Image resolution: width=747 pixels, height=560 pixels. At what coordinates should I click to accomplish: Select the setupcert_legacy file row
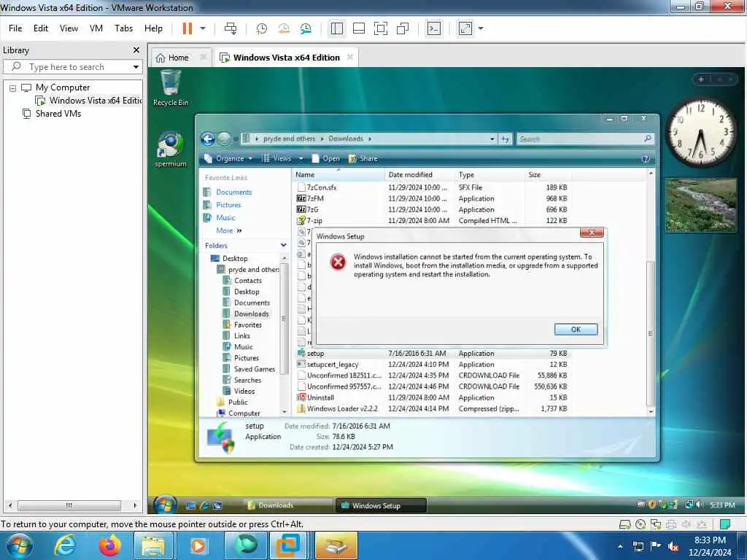(432, 365)
